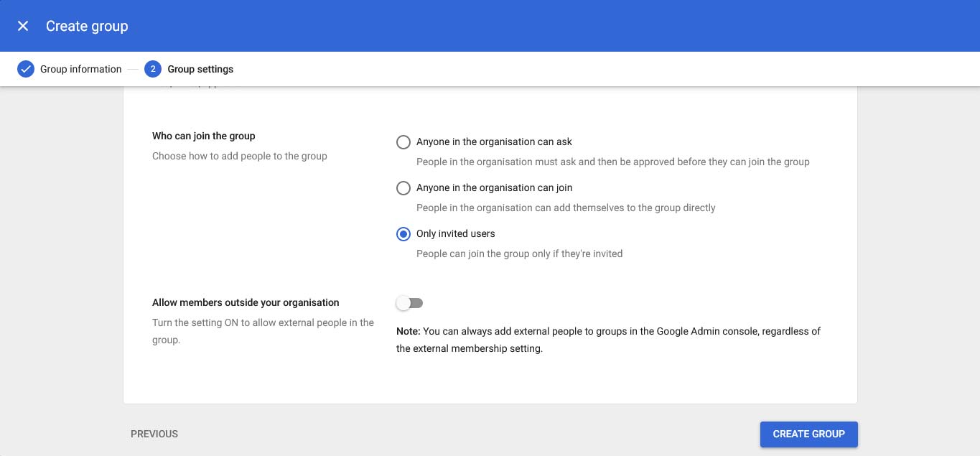Click the 'Anyone in the organisation can ask' label text

click(x=494, y=142)
